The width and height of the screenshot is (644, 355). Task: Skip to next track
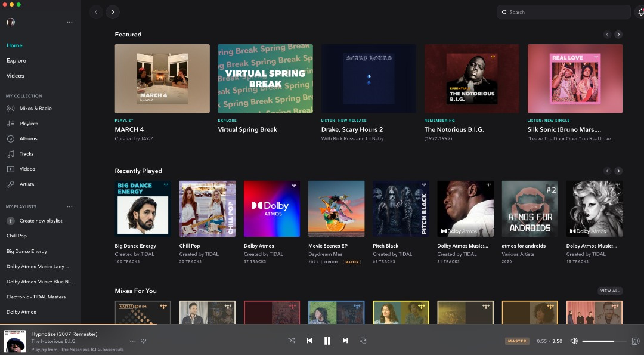coord(345,341)
